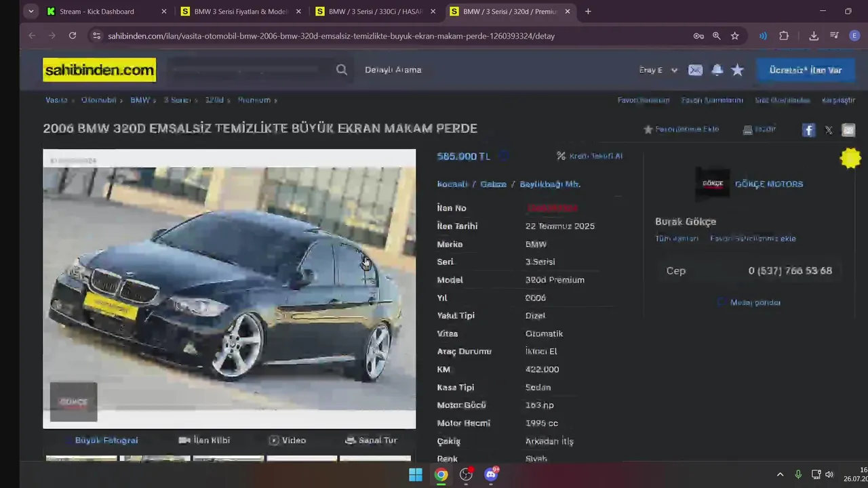The height and width of the screenshot is (488, 868).
Task: Open a new browser tab
Action: point(588,12)
